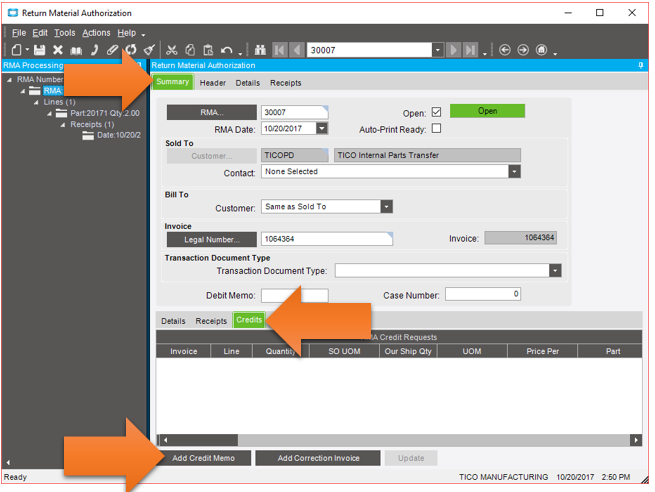
Task: Open the Edit menu
Action: tap(40, 33)
